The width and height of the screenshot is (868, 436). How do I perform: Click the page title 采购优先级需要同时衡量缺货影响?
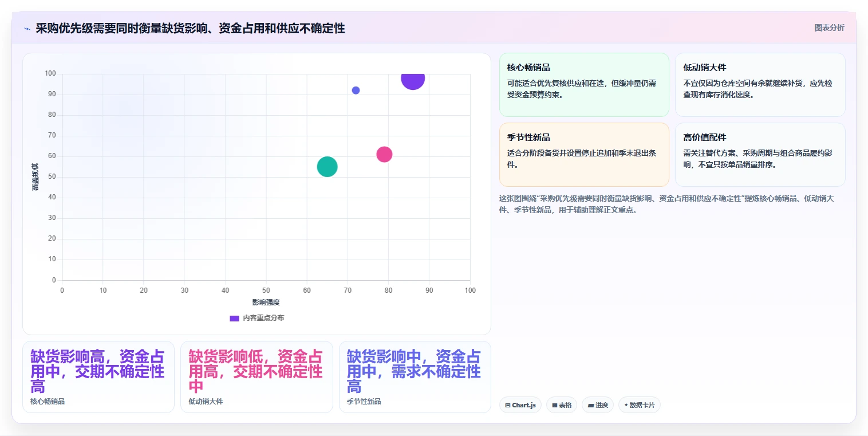[190, 29]
